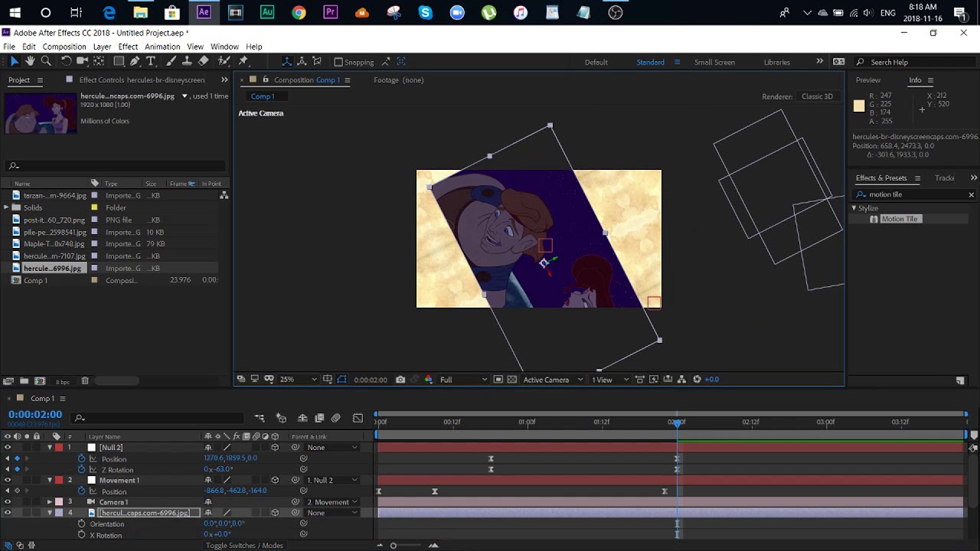Collapse the Null 2 layer properties

coord(50,448)
